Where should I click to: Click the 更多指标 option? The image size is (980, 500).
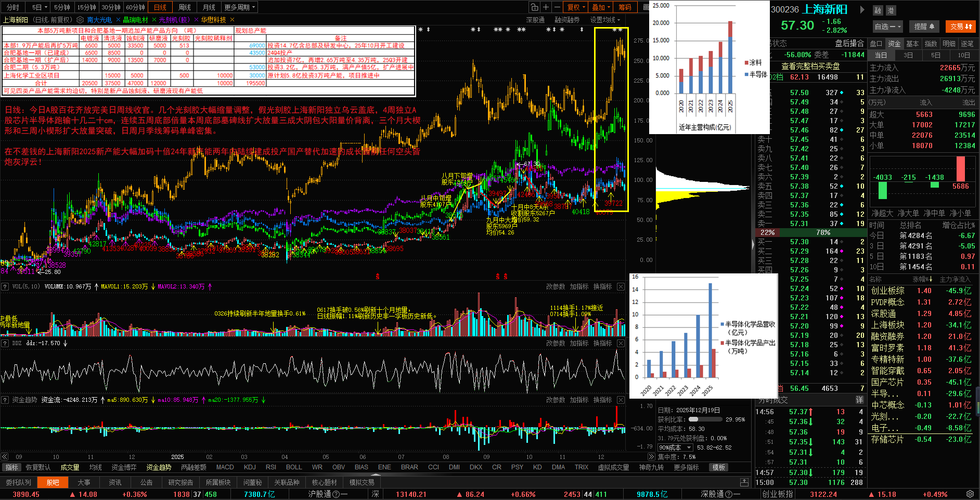pyautogui.click(x=686, y=467)
